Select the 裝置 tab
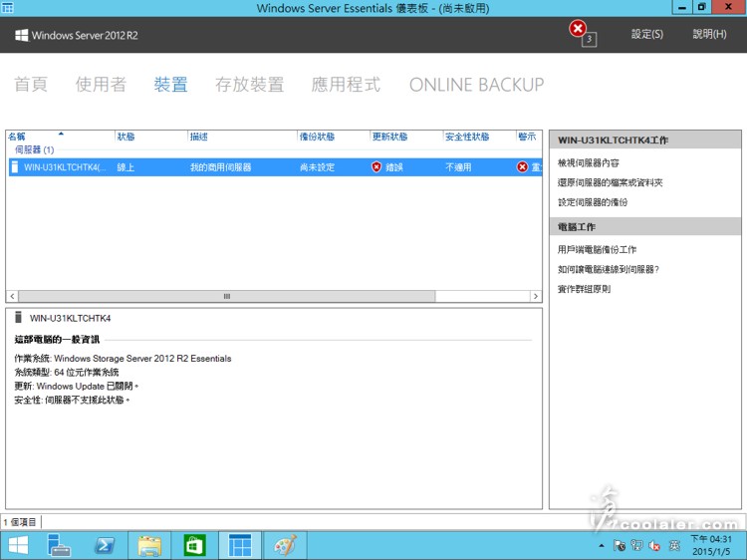This screenshot has height=560, width=747. [170, 85]
